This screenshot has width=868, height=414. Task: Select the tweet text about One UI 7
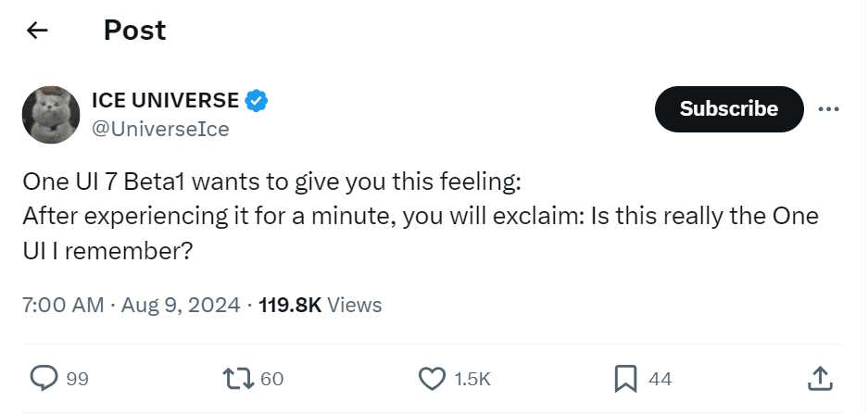click(x=421, y=217)
